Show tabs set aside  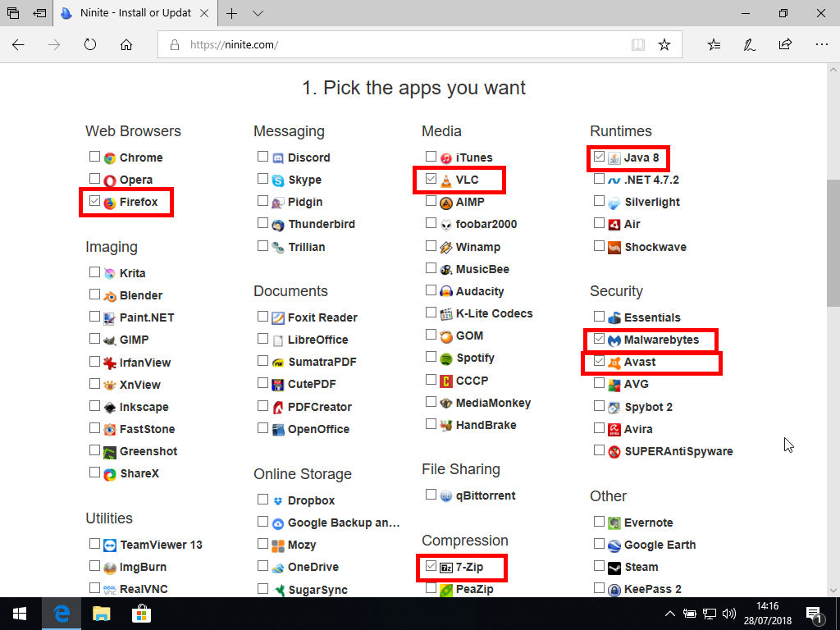click(13, 13)
